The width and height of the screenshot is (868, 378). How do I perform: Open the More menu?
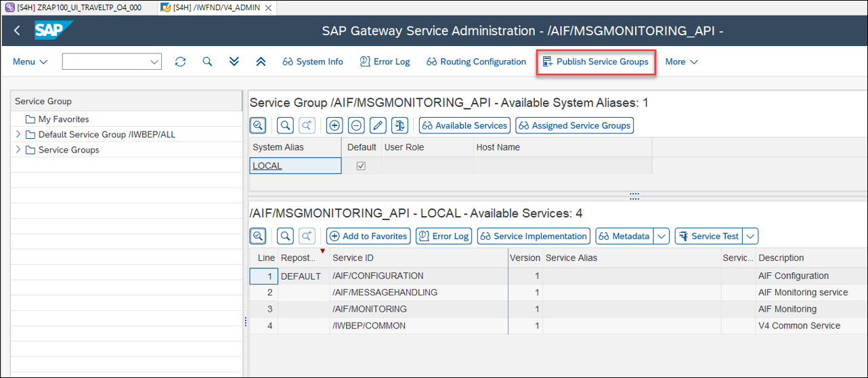pos(681,62)
